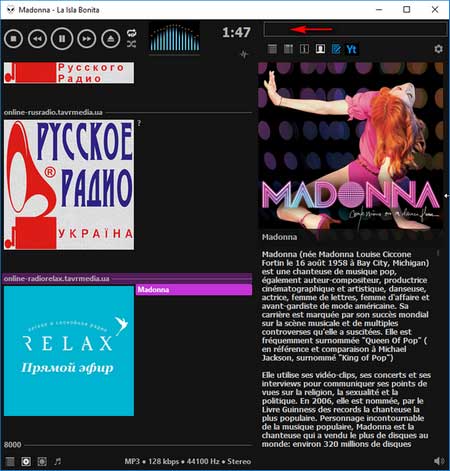The image size is (450, 471).
Task: Switch to the column grid layout icon
Action: pyautogui.click(x=288, y=49)
